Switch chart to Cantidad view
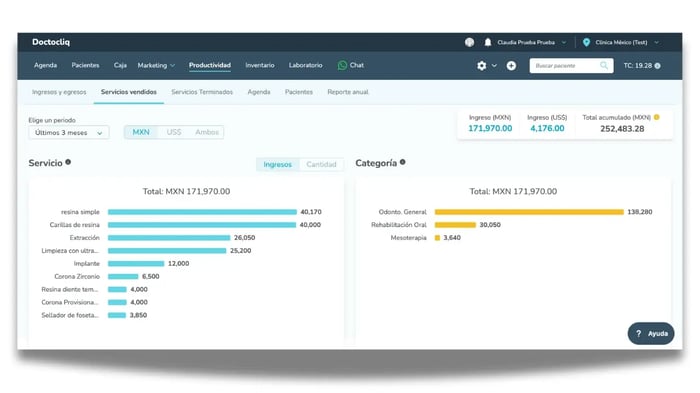Screen dimensions: 700x393 coord(321,164)
